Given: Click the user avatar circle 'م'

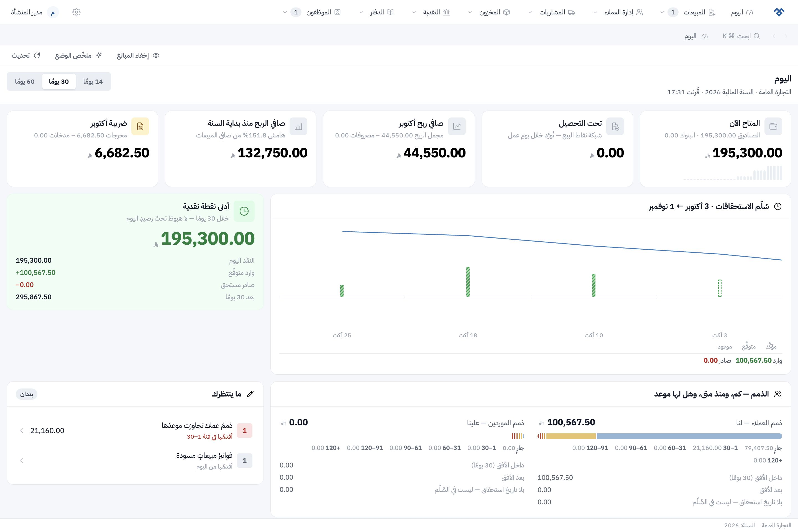Looking at the screenshot, I should click(53, 12).
